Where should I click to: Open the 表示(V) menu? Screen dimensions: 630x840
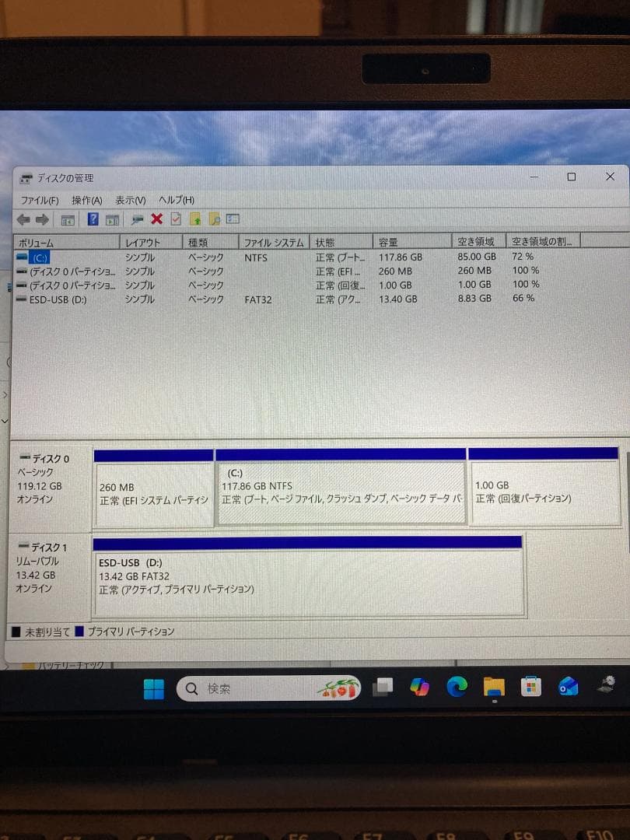[x=130, y=200]
